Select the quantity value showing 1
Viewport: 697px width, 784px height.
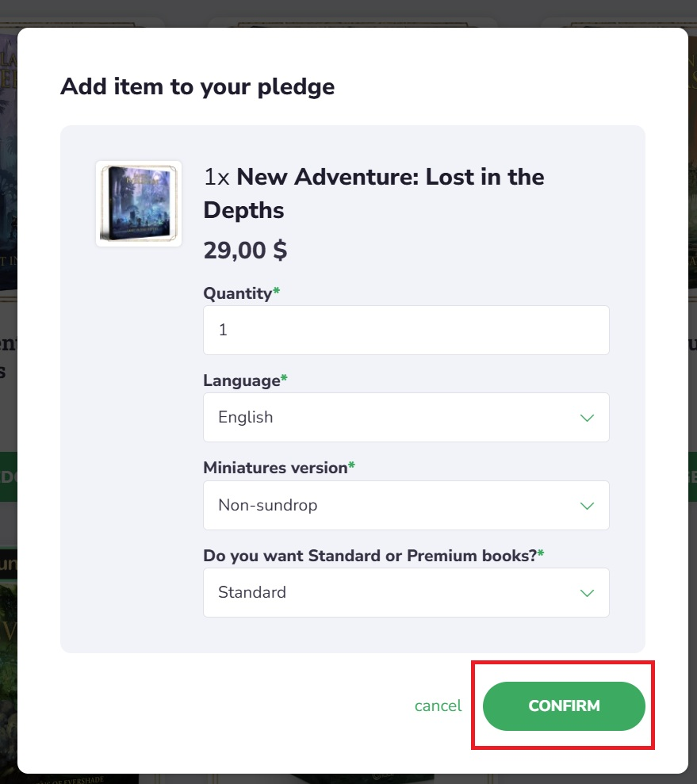(x=223, y=330)
